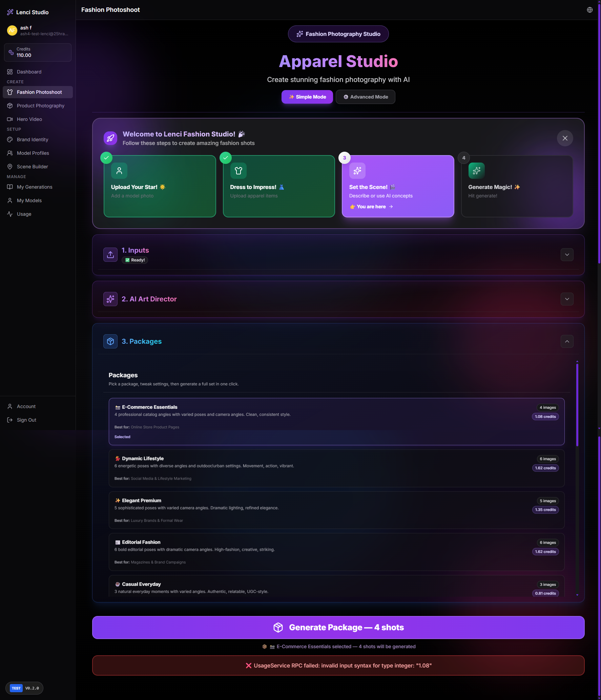Choose the Elegant Premium package
This screenshot has height=700, width=601.
pos(336,510)
